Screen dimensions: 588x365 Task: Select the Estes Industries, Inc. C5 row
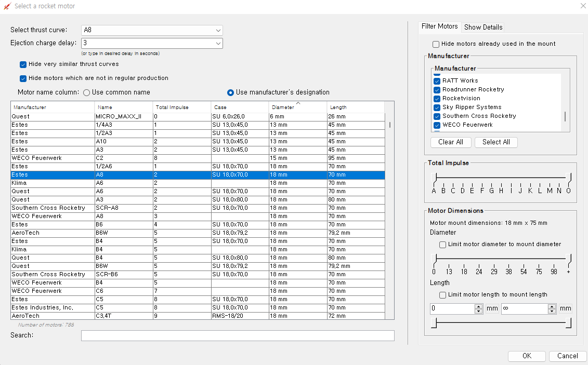(x=198, y=308)
